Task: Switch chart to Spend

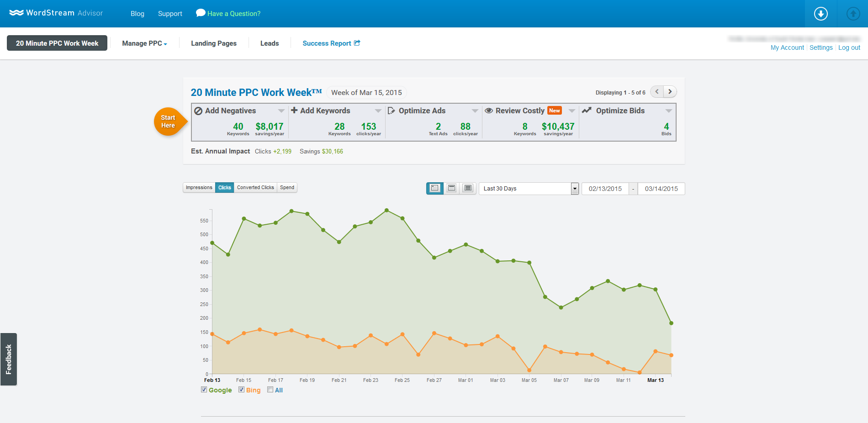Action: point(287,187)
